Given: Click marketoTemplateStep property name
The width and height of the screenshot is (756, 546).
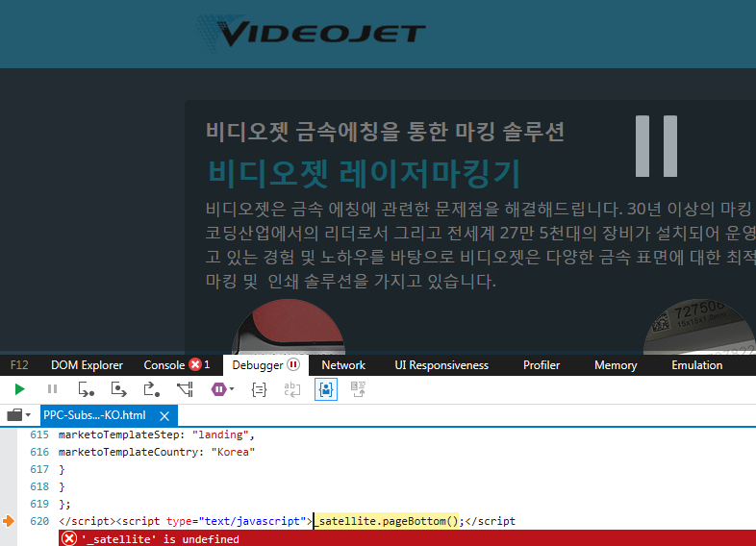Looking at the screenshot, I should pos(121,434).
